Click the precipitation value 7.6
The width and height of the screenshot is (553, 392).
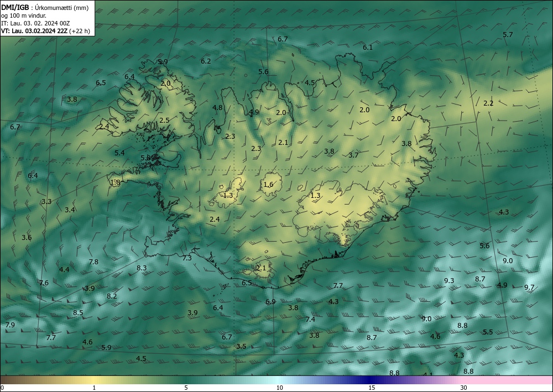44,283
